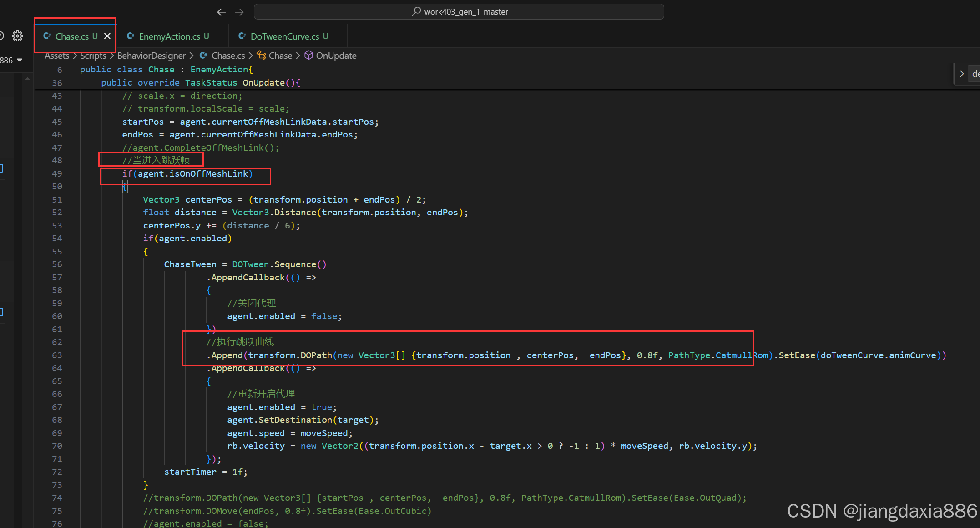Viewport: 980px width, 528px height.
Task: Switch to the DoTweenCurve.cs tab
Action: pyautogui.click(x=285, y=36)
